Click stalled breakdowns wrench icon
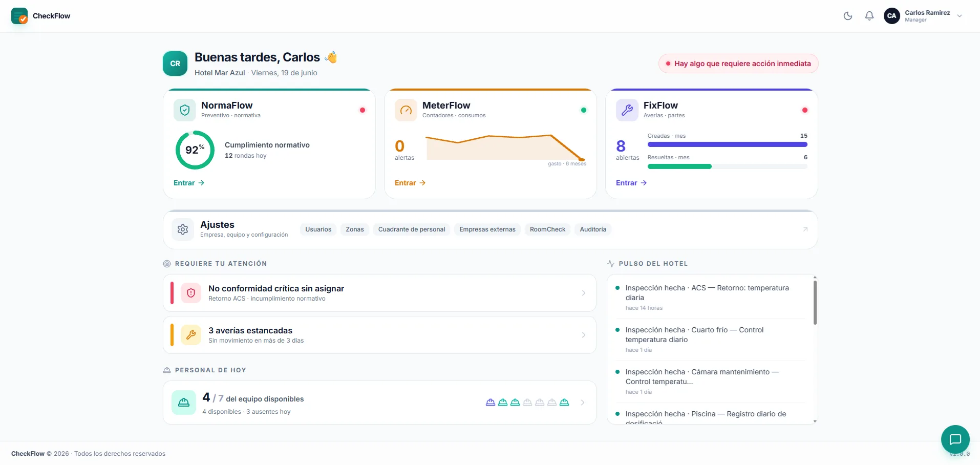980x465 pixels. click(x=191, y=335)
